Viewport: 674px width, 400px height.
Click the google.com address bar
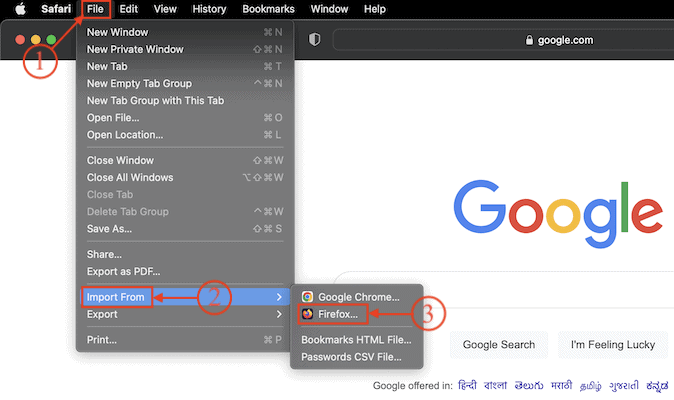click(x=503, y=40)
